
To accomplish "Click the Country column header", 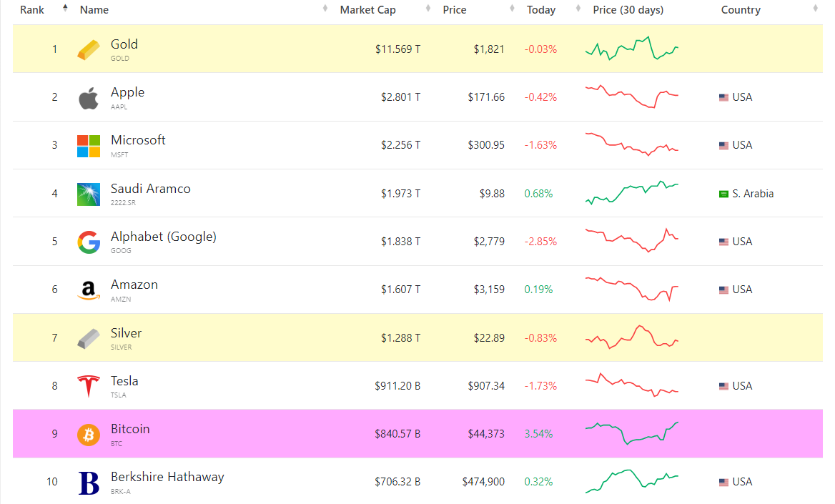I will [x=741, y=9].
